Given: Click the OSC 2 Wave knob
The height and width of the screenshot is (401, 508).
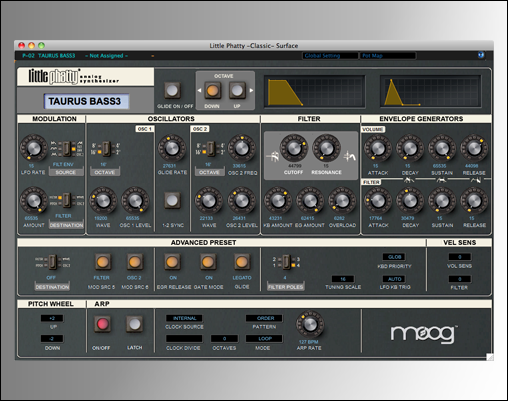Looking at the screenshot, I should pos(209,200).
